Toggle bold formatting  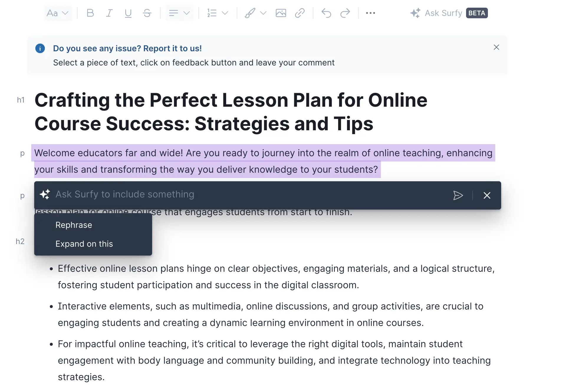point(90,13)
